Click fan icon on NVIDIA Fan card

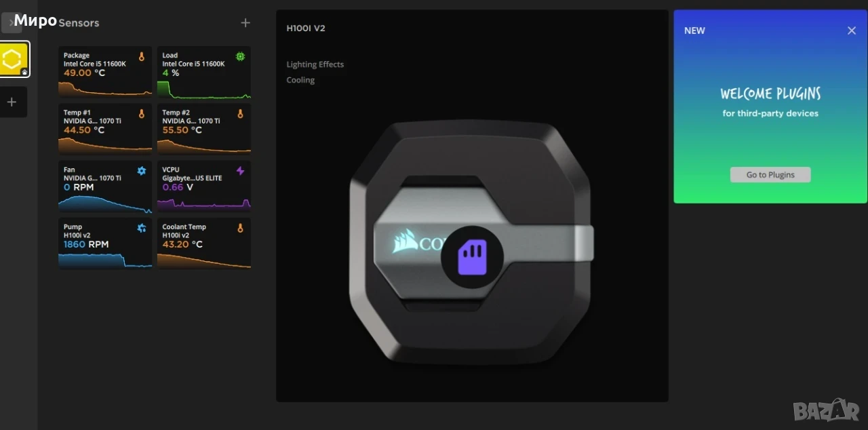point(142,171)
